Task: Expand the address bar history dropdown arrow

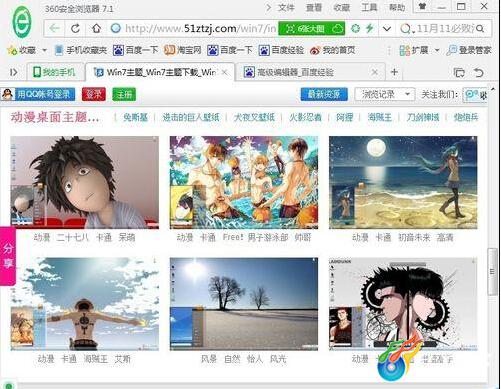Action: pyautogui.click(x=387, y=29)
